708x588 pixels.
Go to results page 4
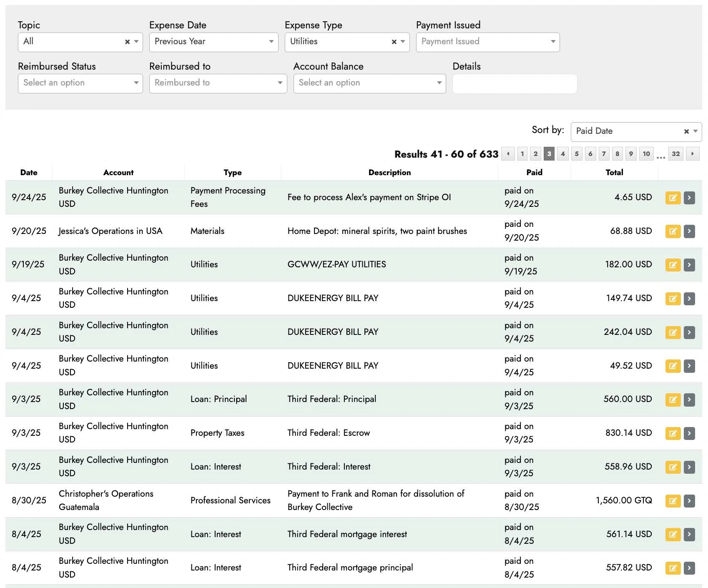(x=562, y=154)
